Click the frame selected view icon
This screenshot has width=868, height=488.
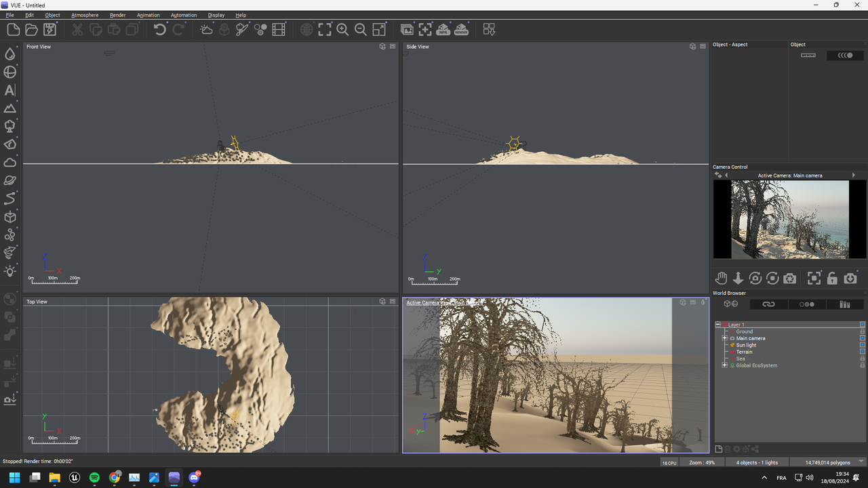[x=325, y=29]
